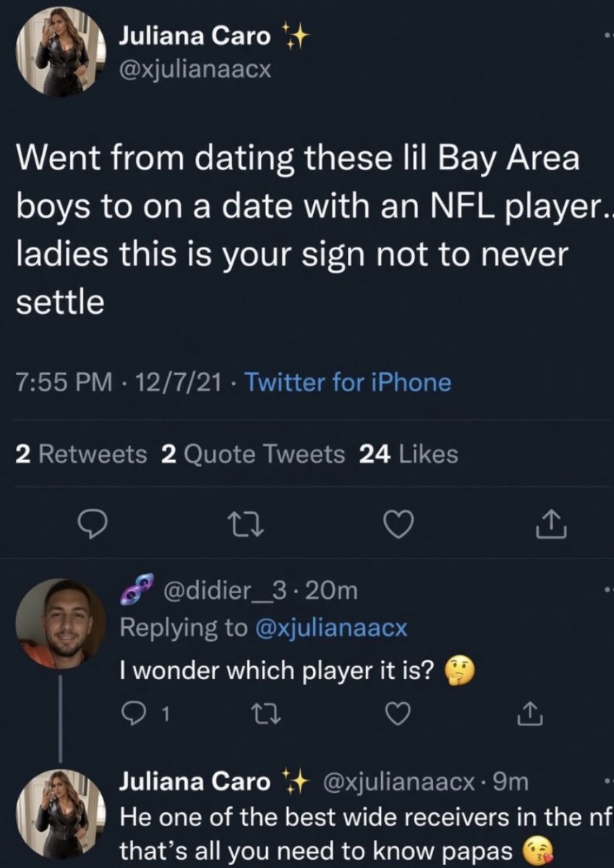View the 2 Retweets list
614x868 pixels.
[x=81, y=454]
